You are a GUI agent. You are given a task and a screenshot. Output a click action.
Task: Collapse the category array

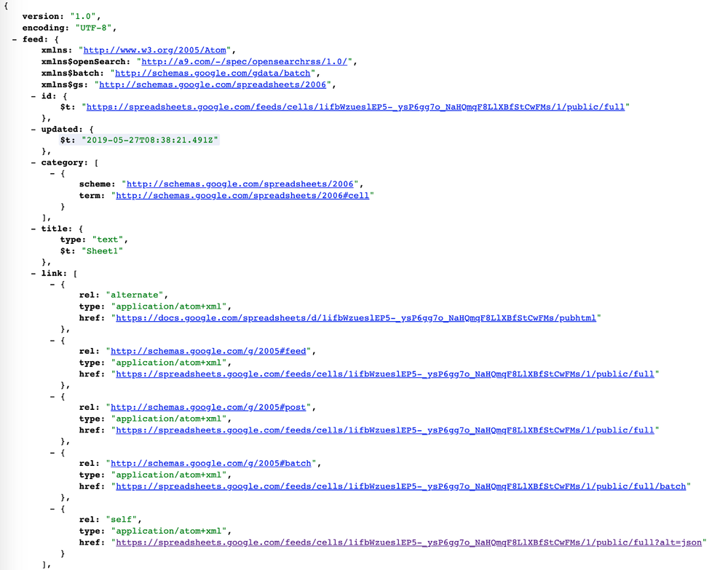pos(32,162)
